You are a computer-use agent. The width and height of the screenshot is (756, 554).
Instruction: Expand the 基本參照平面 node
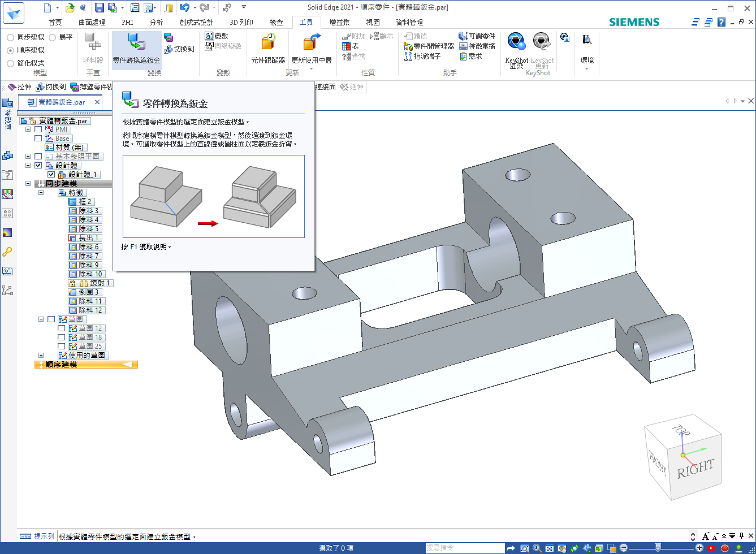pyautogui.click(x=28, y=157)
